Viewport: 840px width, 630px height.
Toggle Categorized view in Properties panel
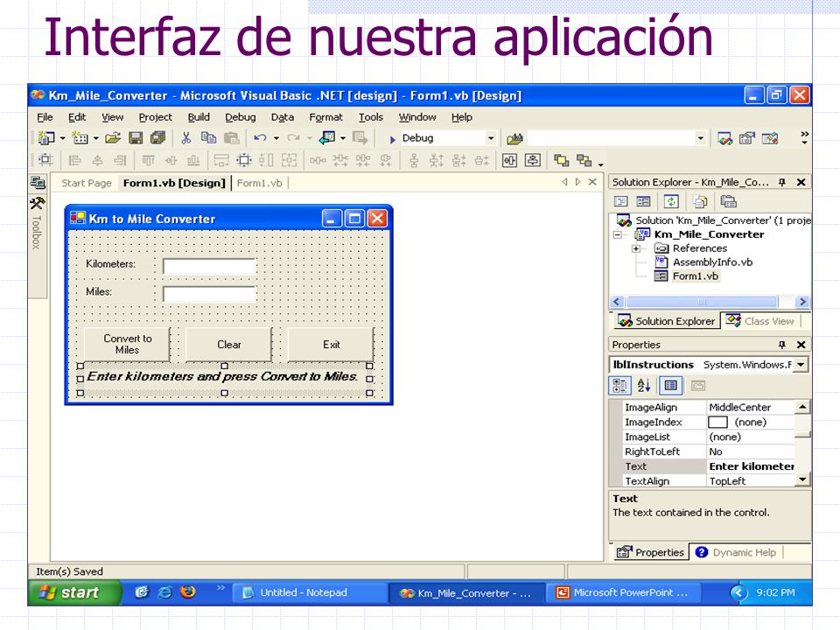coord(619,385)
